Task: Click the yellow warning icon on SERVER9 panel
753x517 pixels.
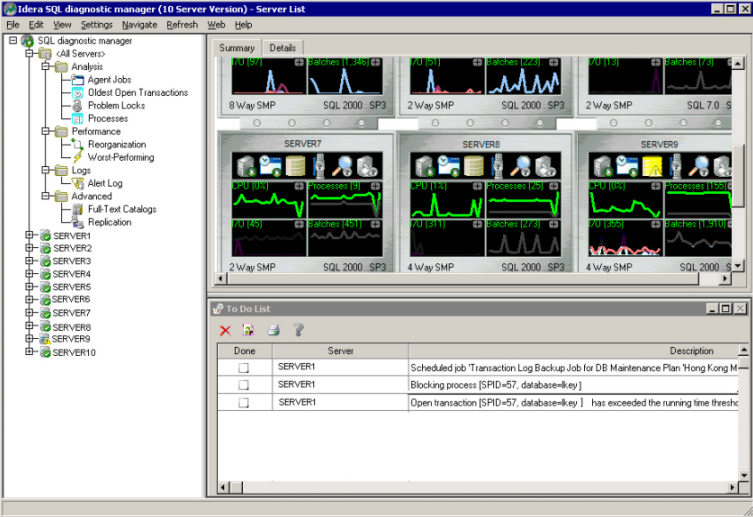Action: pos(652,166)
